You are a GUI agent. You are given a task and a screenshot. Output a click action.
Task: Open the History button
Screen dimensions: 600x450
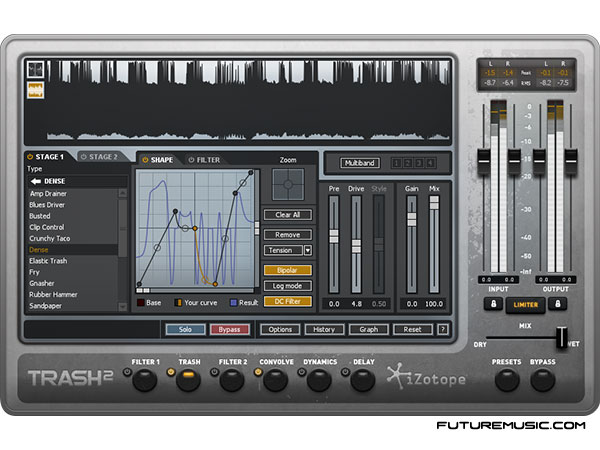pos(324,329)
